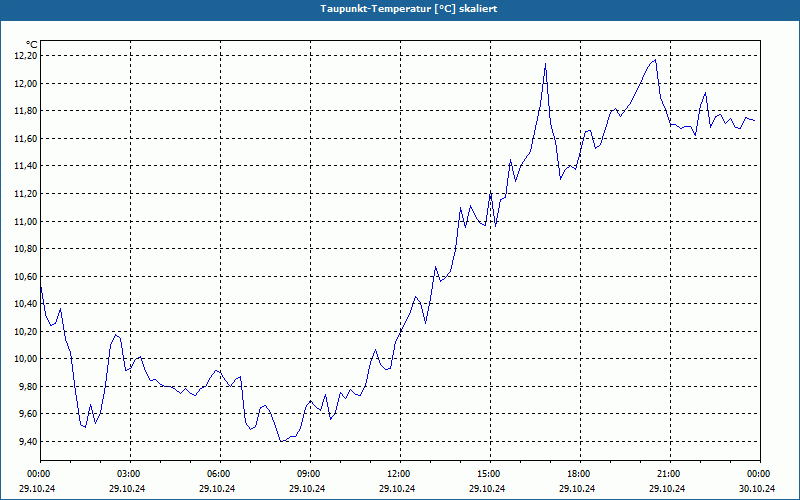Select the '10,20' y-axis value

tap(24, 331)
